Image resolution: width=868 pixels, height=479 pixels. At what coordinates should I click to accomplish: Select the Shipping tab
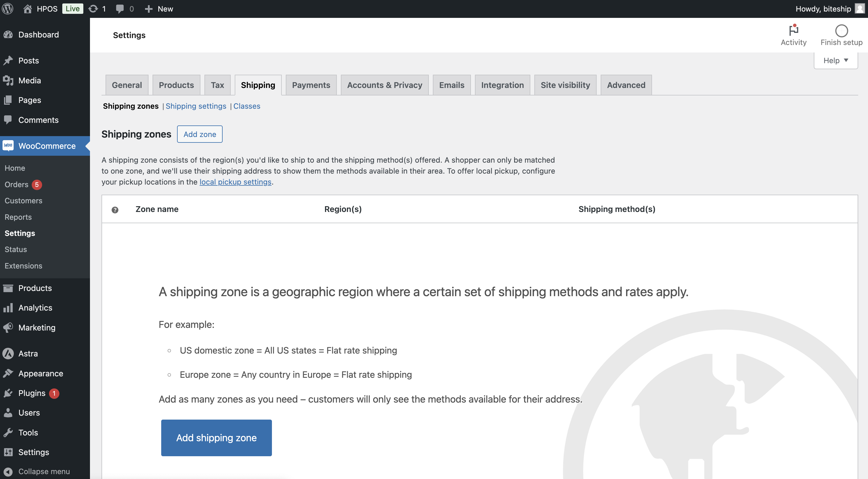coord(258,85)
